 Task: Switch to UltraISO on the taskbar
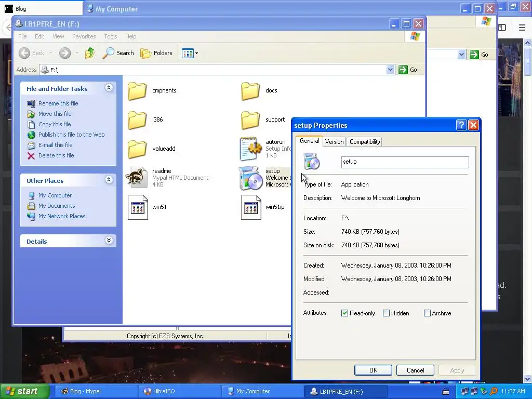coord(179,391)
